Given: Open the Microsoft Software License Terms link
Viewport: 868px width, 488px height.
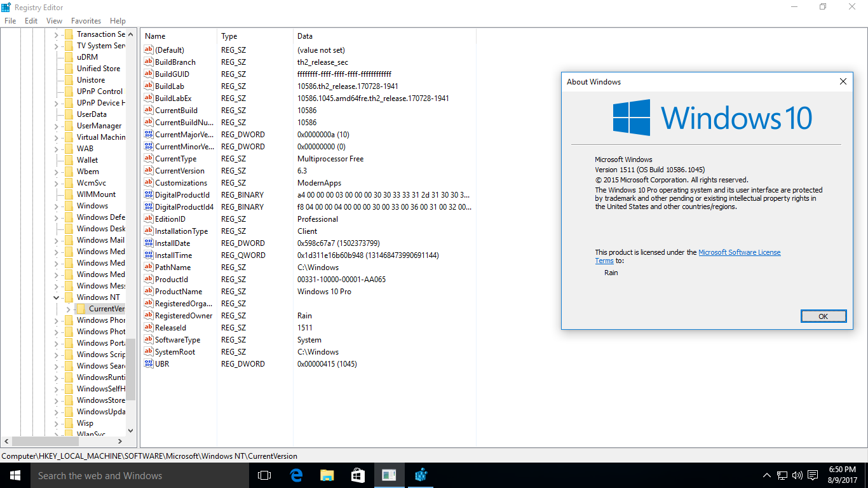Looking at the screenshot, I should [739, 252].
